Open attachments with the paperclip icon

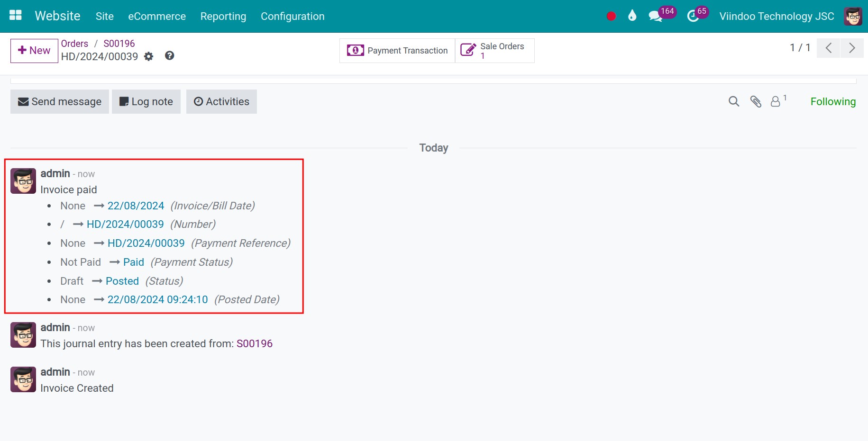click(756, 101)
